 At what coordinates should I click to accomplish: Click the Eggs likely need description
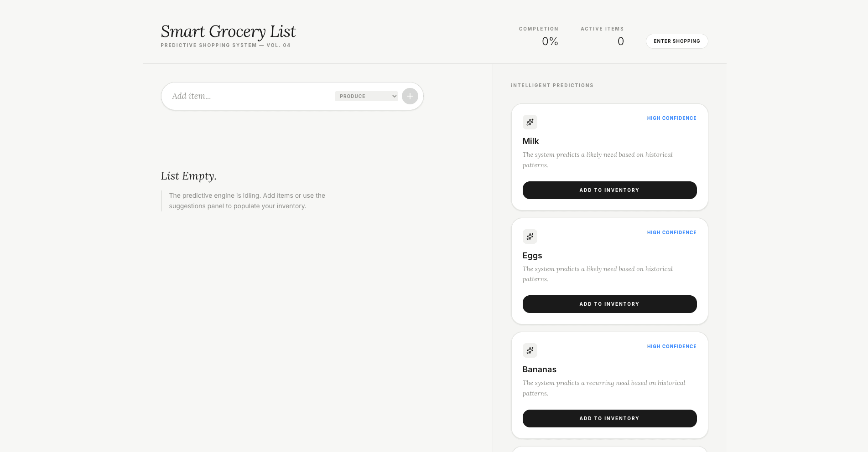pos(598,274)
